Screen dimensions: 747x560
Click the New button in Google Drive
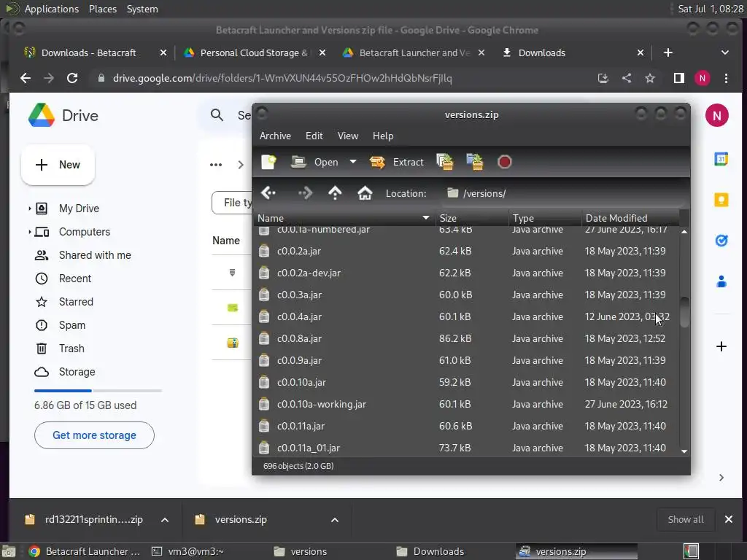click(58, 165)
